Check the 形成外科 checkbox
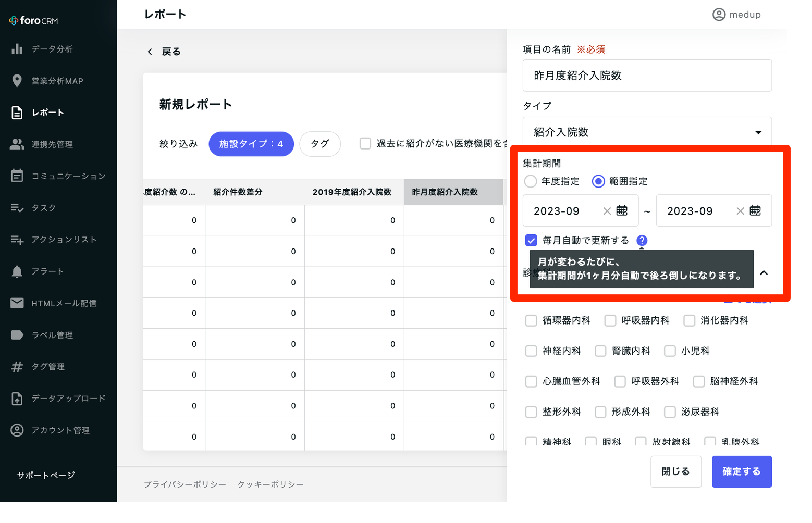The height and width of the screenshot is (523, 812). (600, 412)
